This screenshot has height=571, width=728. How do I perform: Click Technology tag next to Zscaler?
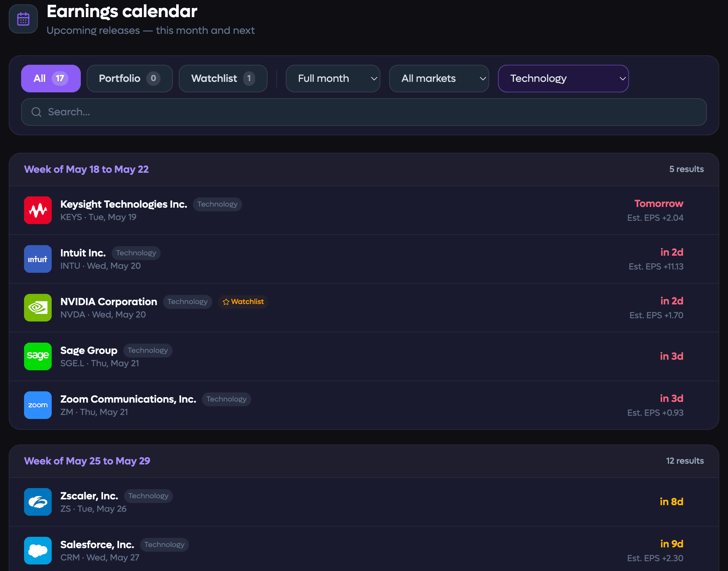pos(148,496)
